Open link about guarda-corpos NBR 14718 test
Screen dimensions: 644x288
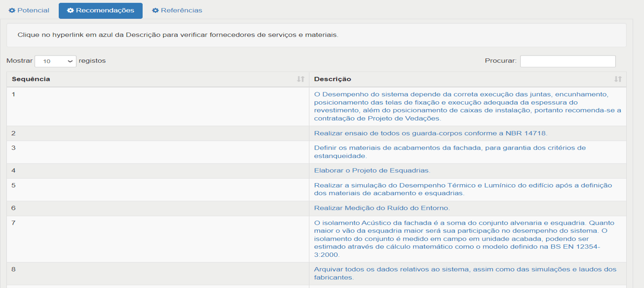[431, 133]
